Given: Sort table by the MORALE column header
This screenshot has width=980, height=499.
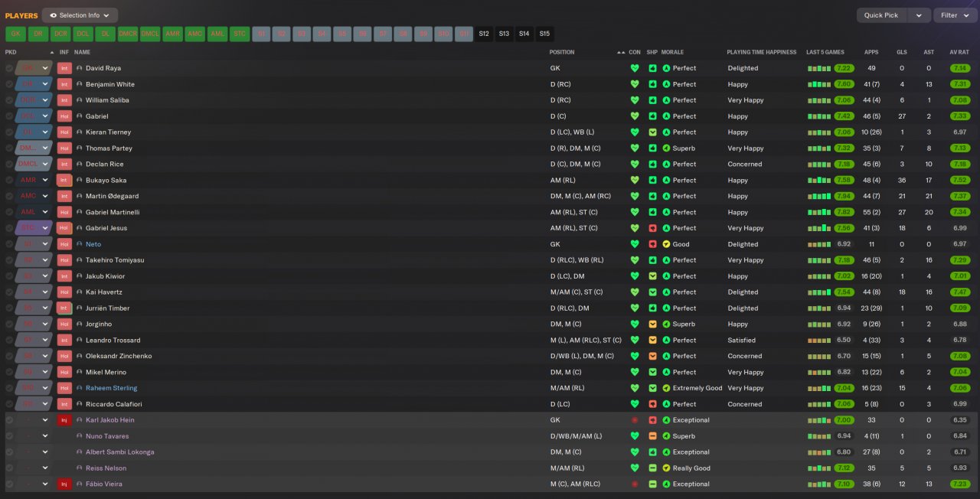Looking at the screenshot, I should tap(673, 52).
